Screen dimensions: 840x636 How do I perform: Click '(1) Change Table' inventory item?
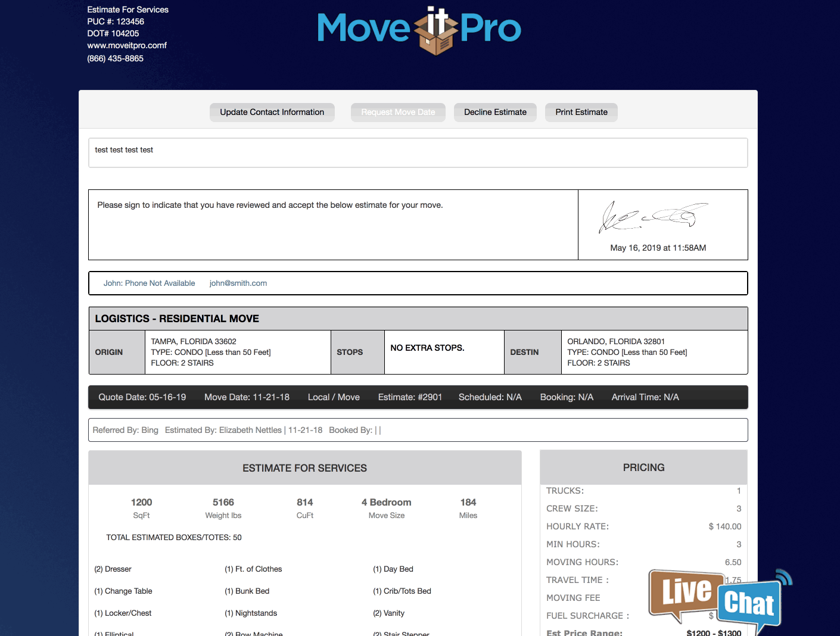(123, 591)
